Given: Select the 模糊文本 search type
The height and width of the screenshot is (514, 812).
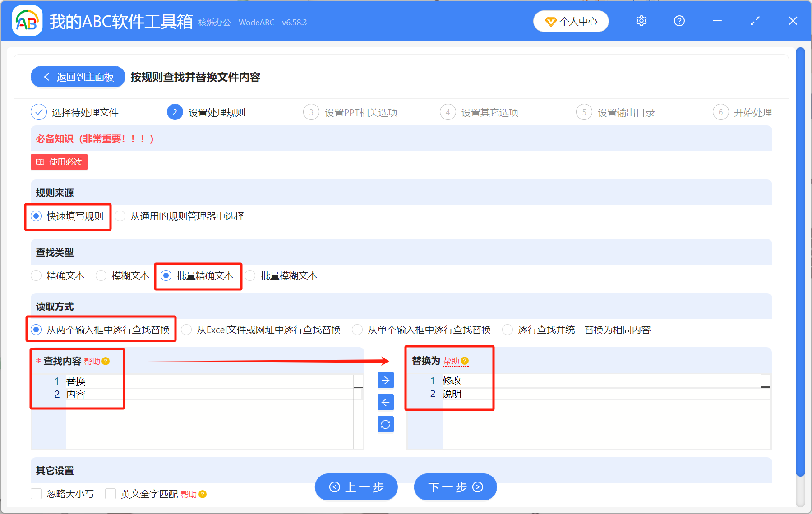Looking at the screenshot, I should [101, 275].
